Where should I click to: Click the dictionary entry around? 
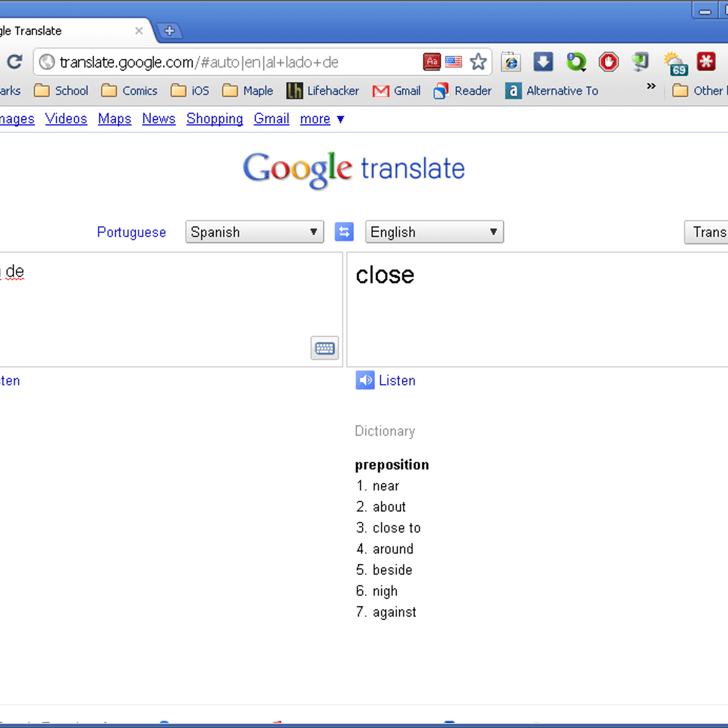(x=393, y=549)
